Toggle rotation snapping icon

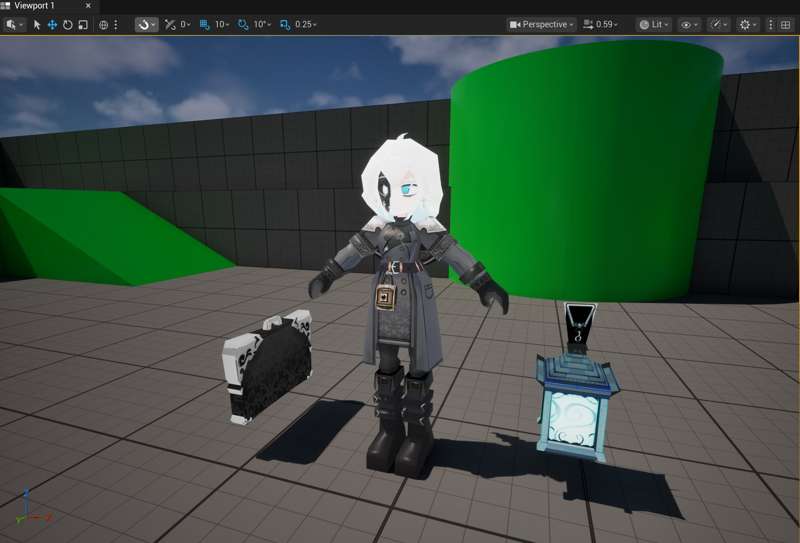243,24
